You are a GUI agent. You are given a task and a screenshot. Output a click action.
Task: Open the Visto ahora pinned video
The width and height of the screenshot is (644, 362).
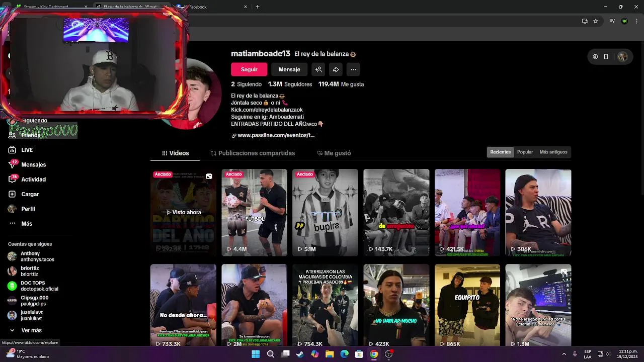183,213
